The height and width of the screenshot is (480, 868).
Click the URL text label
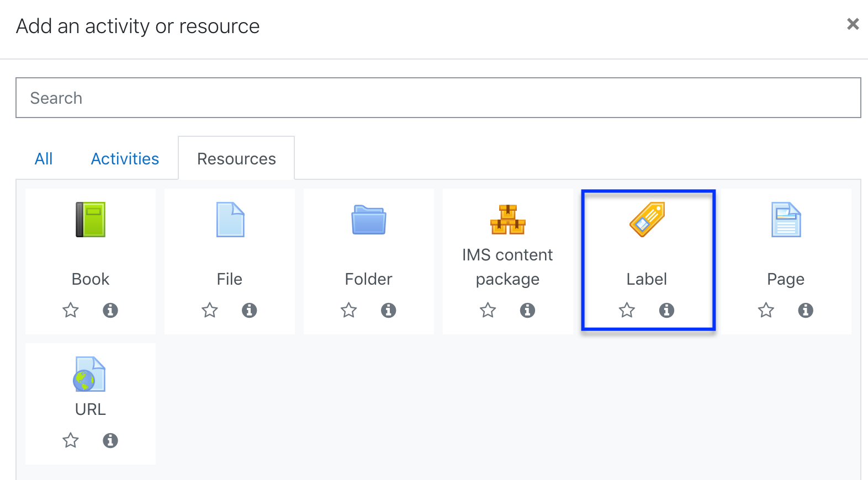[91, 409]
